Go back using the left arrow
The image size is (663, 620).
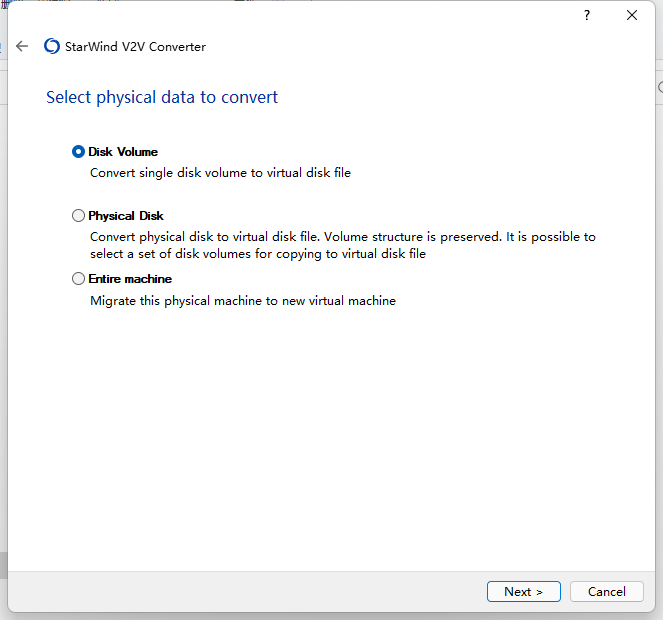(22, 46)
